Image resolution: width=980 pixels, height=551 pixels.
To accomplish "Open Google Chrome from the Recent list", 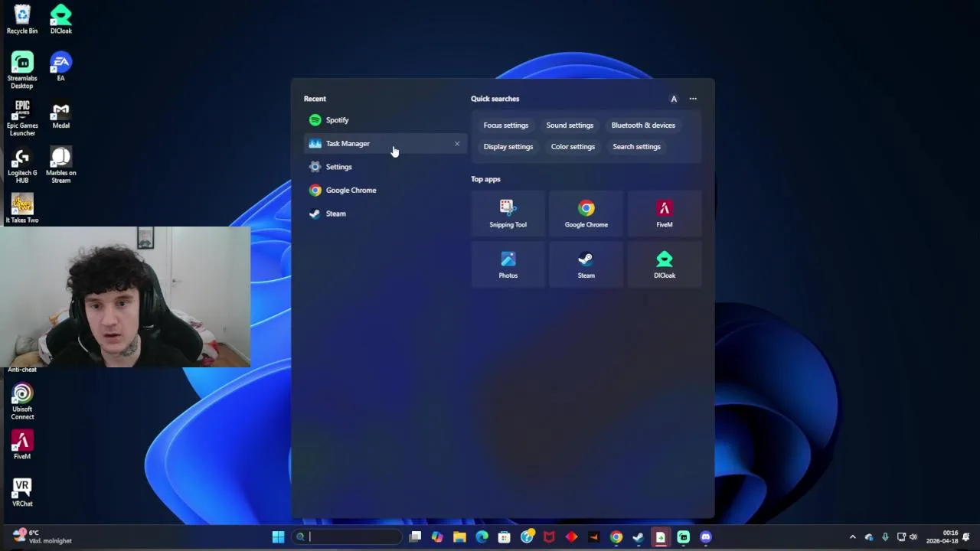I will pyautogui.click(x=385, y=191).
